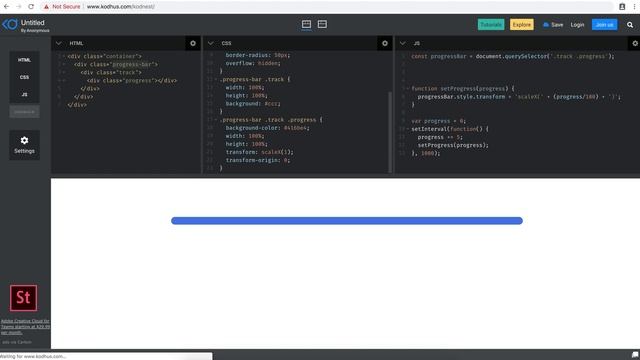This screenshot has width=640, height=360.
Task: Reload the page with browser refresh
Action: pos(31,7)
